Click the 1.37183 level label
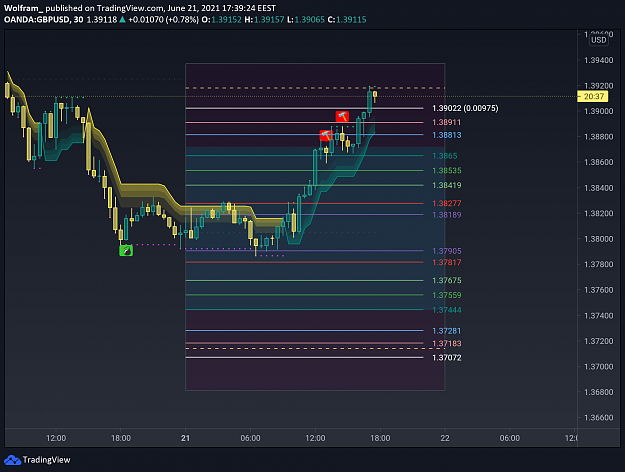This screenshot has width=625, height=472. point(446,344)
